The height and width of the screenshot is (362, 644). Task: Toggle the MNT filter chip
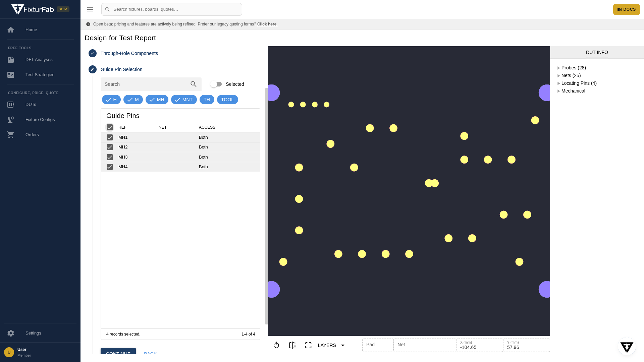[184, 100]
